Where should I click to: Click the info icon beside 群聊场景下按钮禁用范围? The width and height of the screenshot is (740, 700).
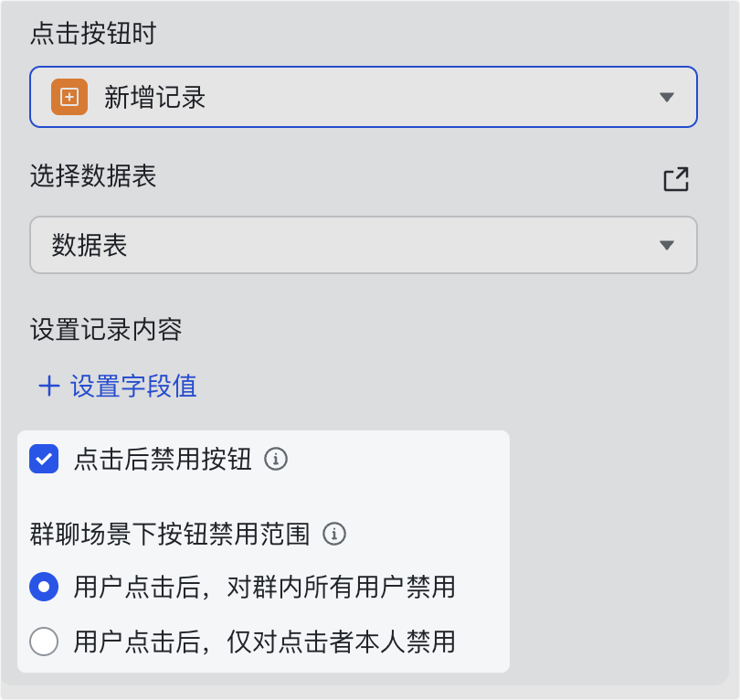(x=335, y=533)
